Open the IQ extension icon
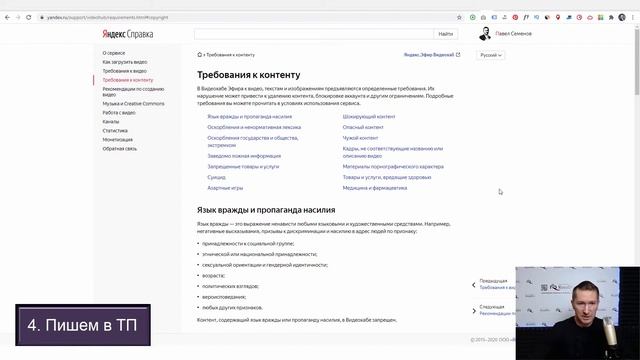Image resolution: width=640 pixels, height=360 pixels. point(536,17)
